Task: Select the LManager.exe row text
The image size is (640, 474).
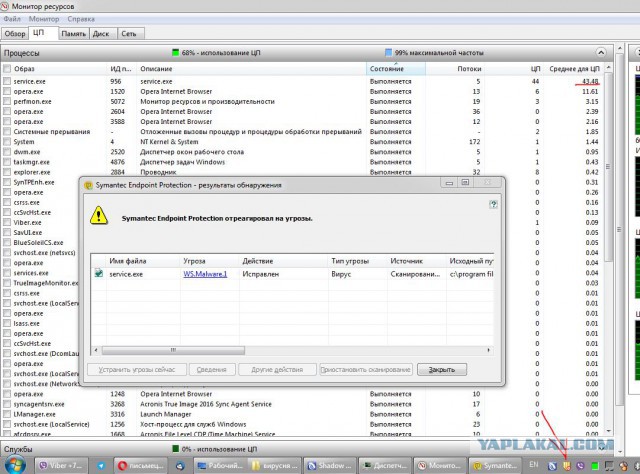Action: 33,414
